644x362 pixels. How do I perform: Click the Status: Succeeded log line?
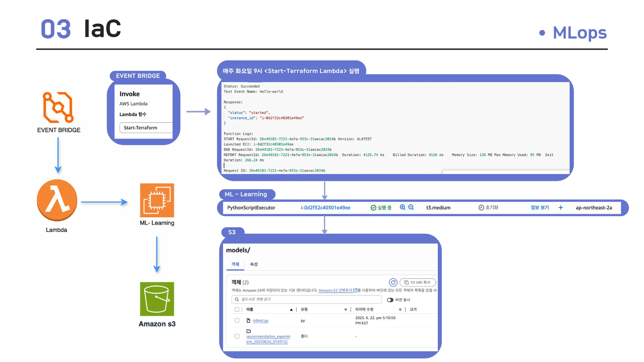[x=241, y=86]
